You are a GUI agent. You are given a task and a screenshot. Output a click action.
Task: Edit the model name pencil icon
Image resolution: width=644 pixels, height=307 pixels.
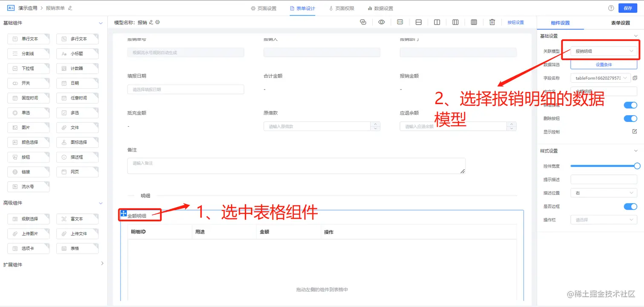pos(151,22)
